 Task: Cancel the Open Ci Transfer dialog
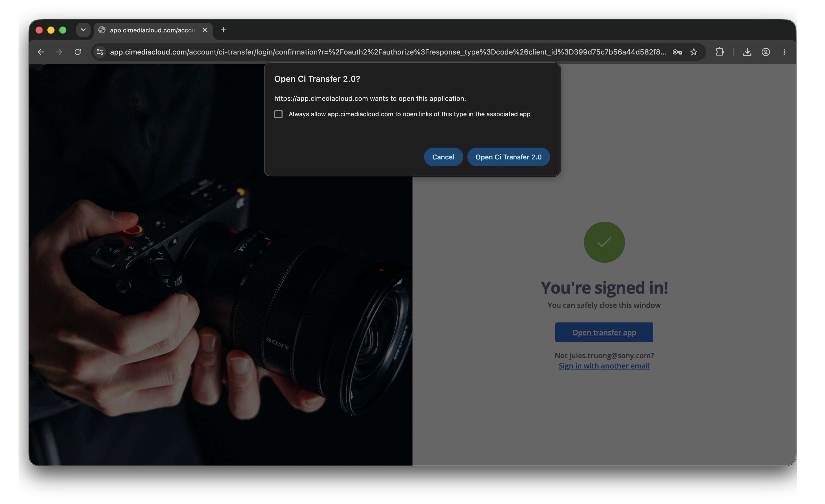pos(443,157)
